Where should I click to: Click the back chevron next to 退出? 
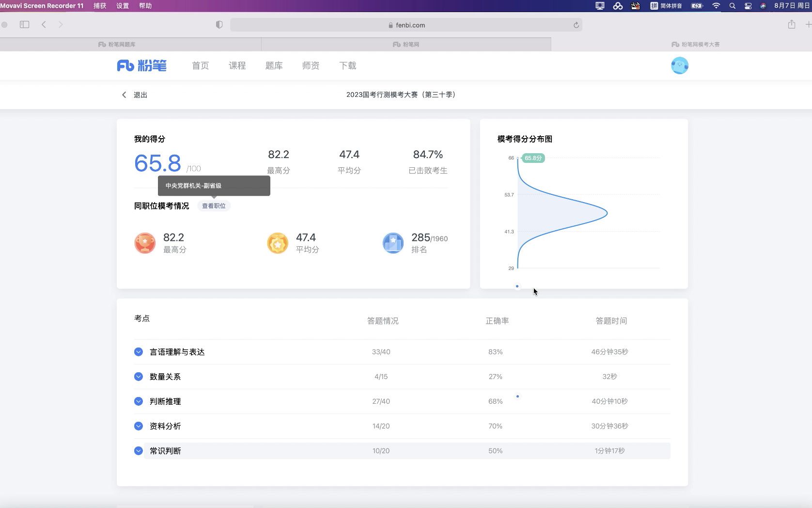[124, 95]
